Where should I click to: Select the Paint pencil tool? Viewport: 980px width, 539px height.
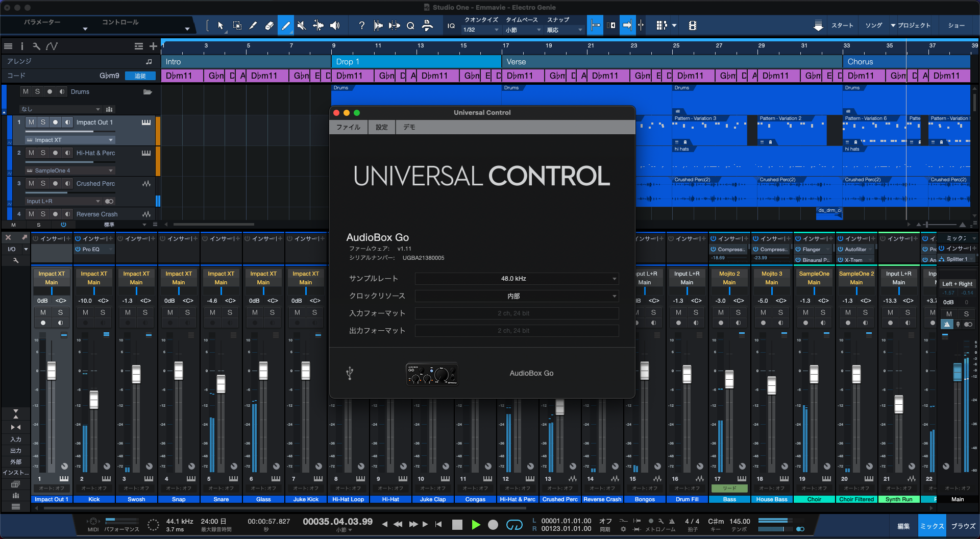[286, 26]
